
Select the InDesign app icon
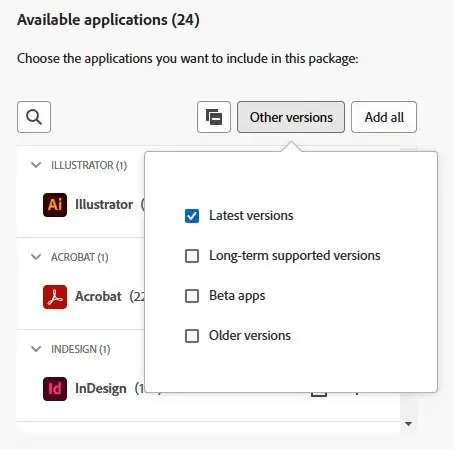coord(55,389)
